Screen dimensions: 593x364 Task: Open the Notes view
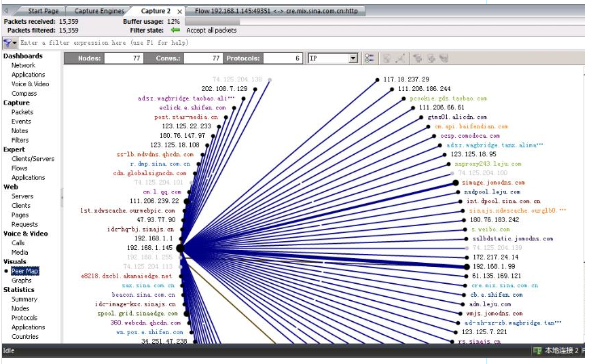[x=20, y=131]
